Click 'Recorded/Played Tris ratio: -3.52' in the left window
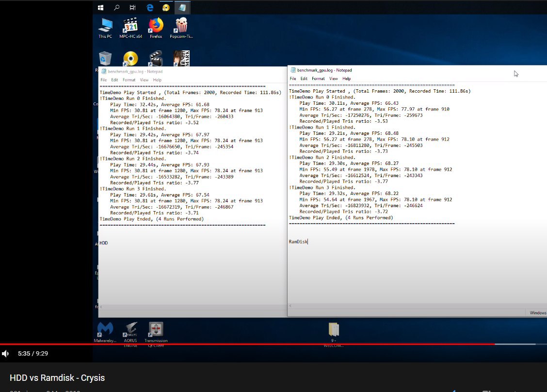This screenshot has height=392, width=547. [x=155, y=123]
